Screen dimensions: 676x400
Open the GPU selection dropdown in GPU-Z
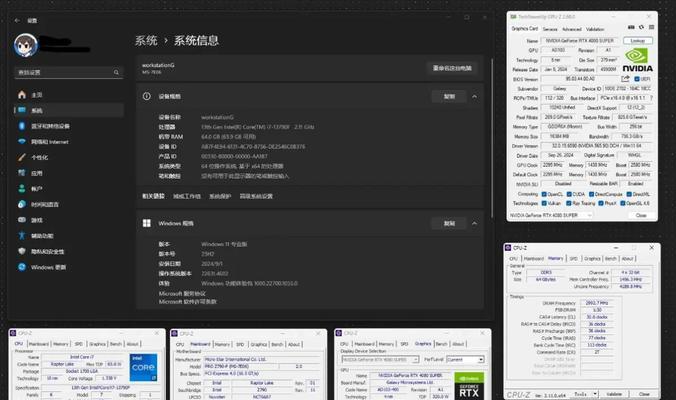[x=551, y=215]
